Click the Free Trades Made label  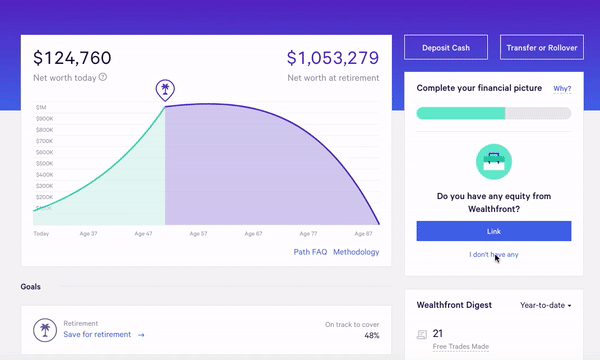[461, 346]
